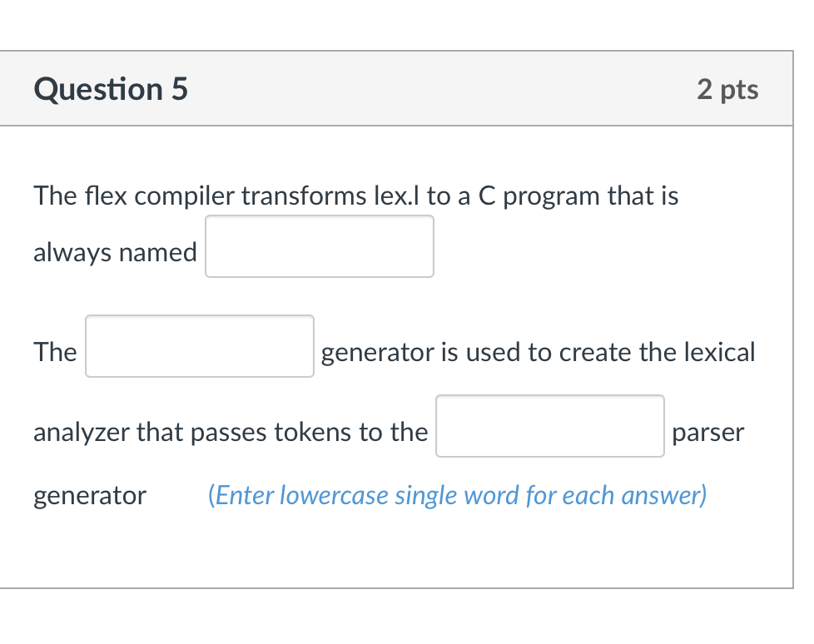Click the word "The" before the second blank
This screenshot has width=814, height=644.
55,352
